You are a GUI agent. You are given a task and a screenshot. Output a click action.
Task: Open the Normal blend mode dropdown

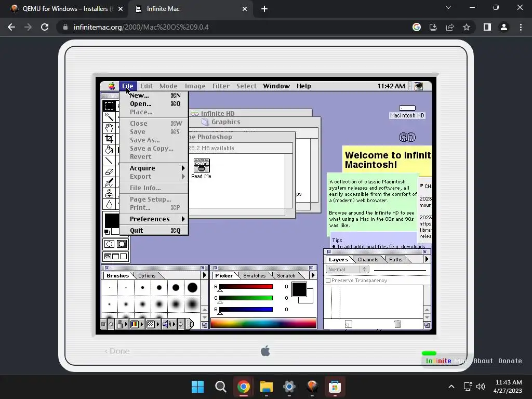tap(347, 270)
